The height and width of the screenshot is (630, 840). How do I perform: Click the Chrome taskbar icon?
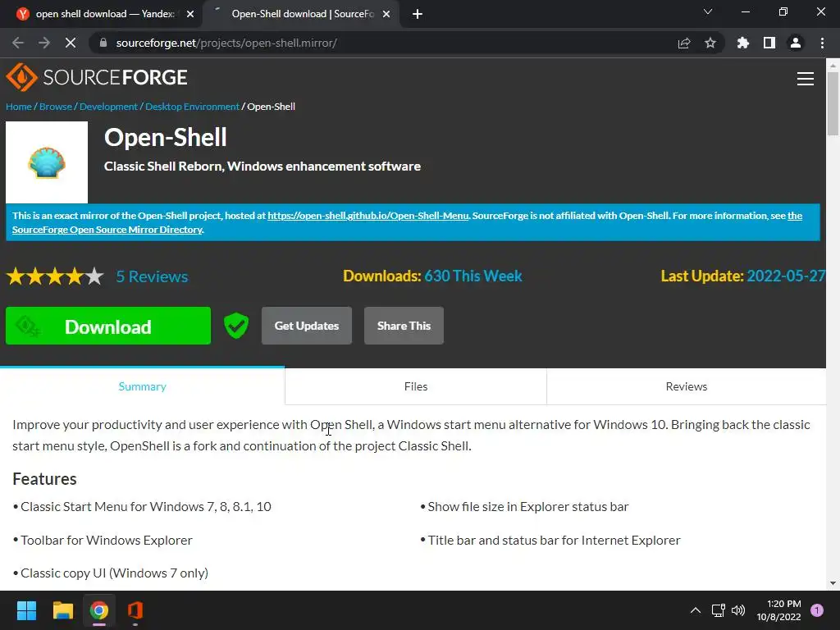(99, 610)
